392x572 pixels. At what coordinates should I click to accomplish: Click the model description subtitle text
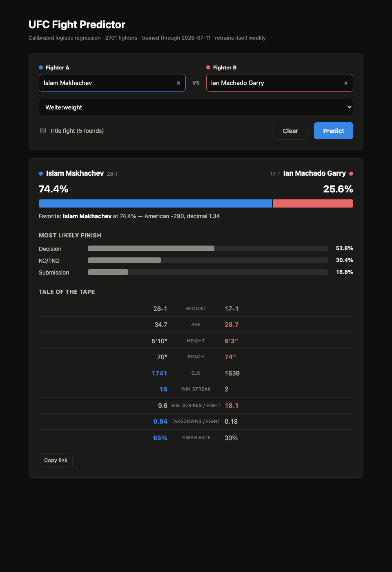point(147,38)
